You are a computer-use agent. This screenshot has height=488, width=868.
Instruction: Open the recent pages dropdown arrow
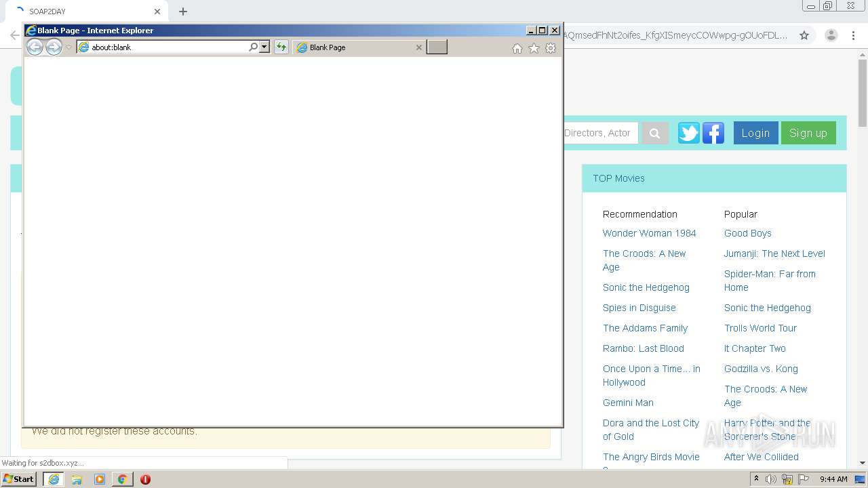68,47
